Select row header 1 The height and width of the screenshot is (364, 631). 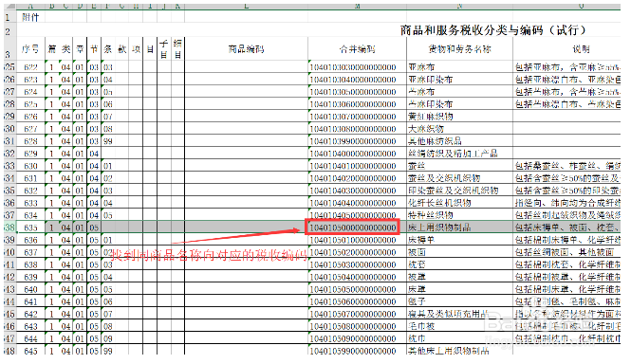coord(9,17)
